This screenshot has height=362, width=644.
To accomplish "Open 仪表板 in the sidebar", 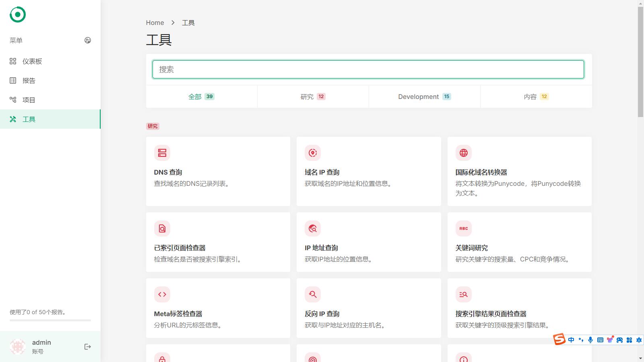I will [32, 61].
